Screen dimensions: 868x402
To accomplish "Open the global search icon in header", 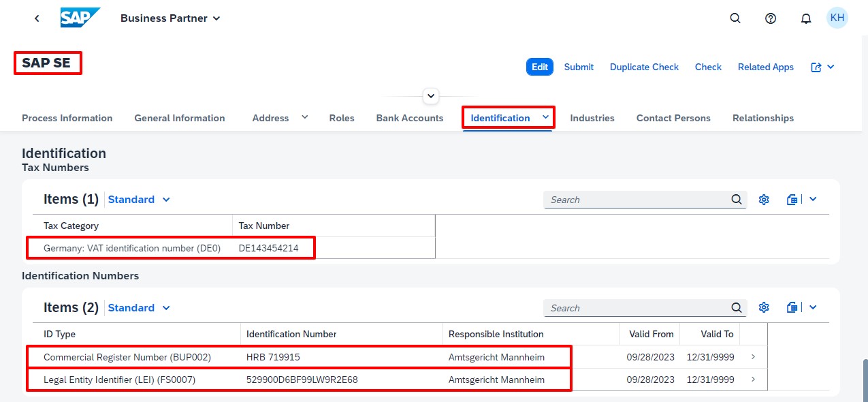I will click(x=735, y=18).
